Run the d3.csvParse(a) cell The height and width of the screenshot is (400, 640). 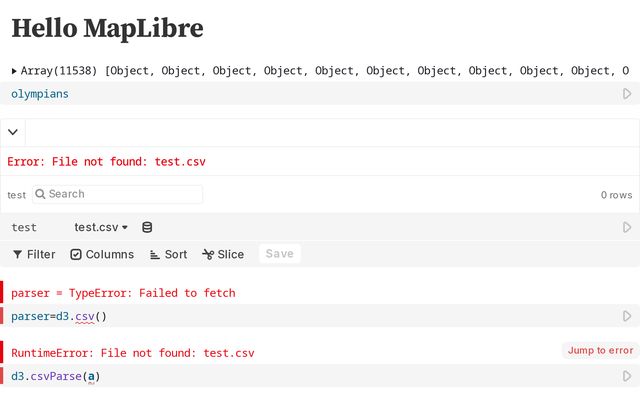627,377
